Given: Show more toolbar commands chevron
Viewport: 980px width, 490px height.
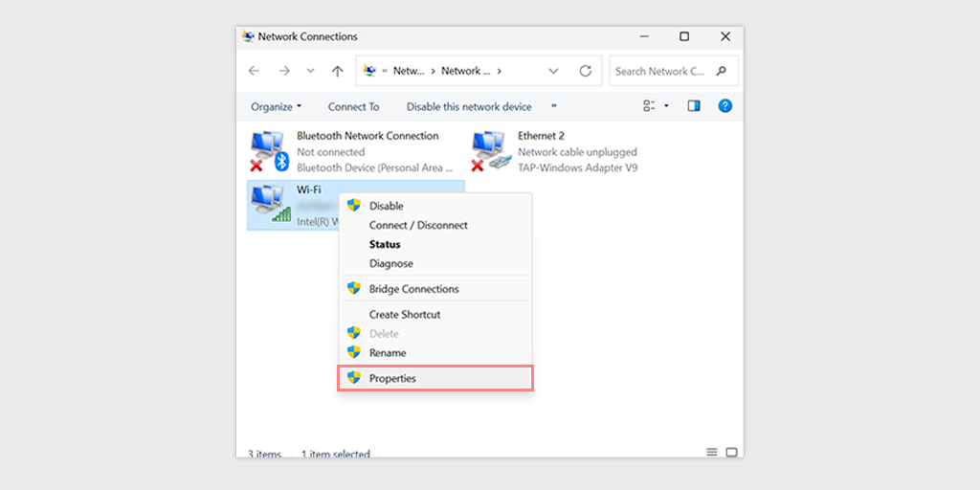Looking at the screenshot, I should tap(554, 106).
